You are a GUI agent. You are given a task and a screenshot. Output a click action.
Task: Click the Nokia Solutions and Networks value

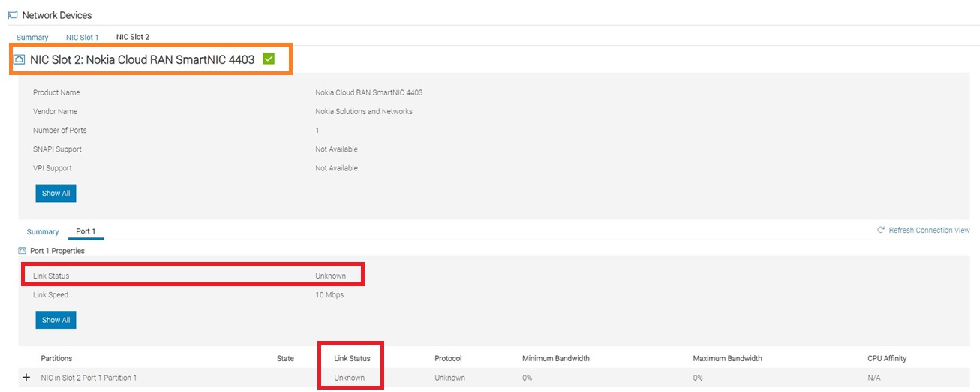(x=364, y=111)
